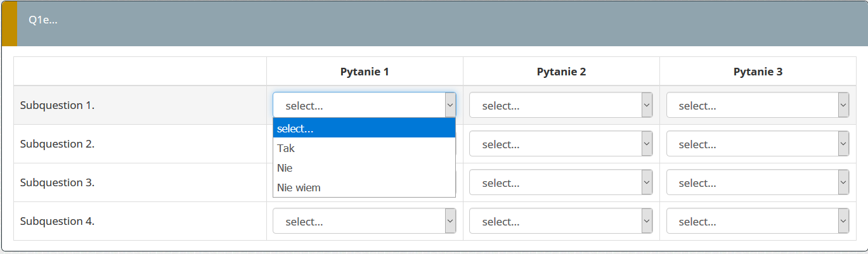Click the 'Subquestion 1.' row label
The image size is (868, 254).
click(57, 105)
